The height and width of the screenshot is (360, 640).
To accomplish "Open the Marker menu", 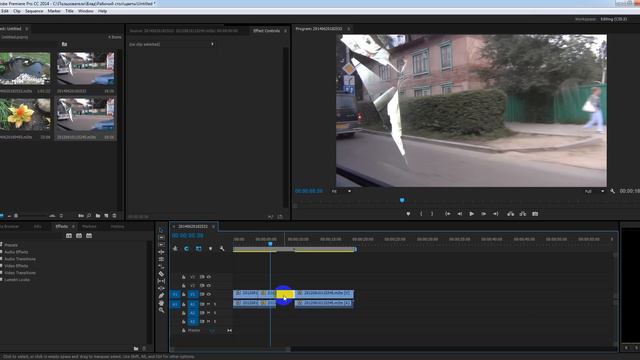I will coord(54,11).
